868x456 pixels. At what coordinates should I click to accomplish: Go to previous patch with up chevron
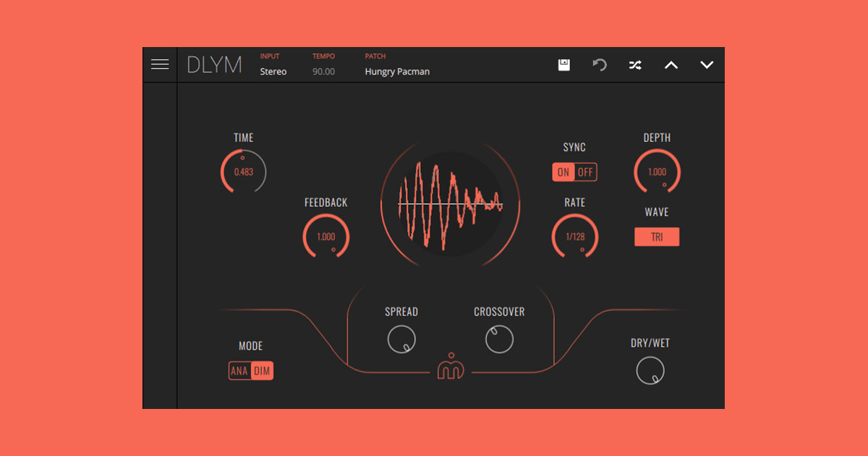(671, 65)
